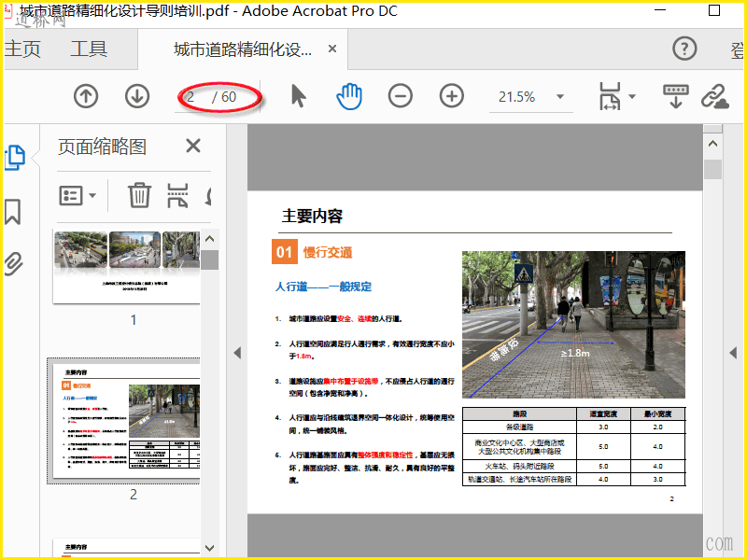Expand the fit page options arrow

pos(632,96)
